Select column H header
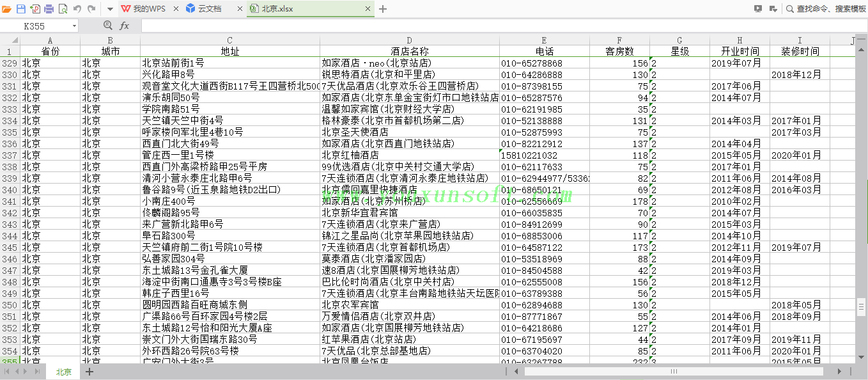The image size is (868, 380). [740, 40]
